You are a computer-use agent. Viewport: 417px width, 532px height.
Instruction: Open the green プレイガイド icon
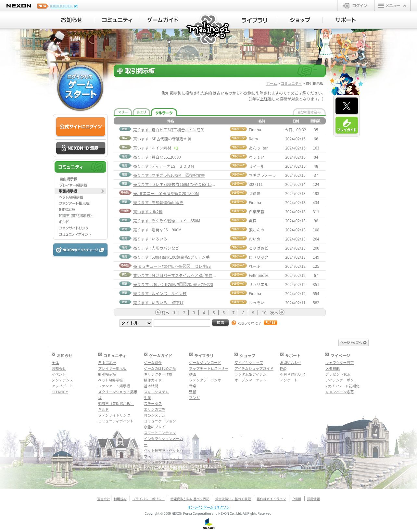(x=347, y=125)
